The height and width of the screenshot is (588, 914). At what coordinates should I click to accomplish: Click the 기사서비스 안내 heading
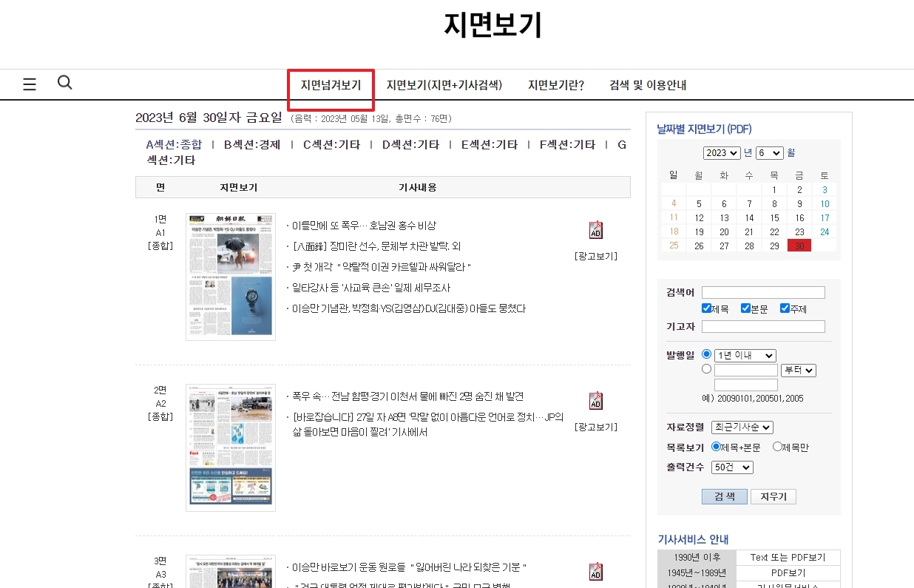(693, 539)
